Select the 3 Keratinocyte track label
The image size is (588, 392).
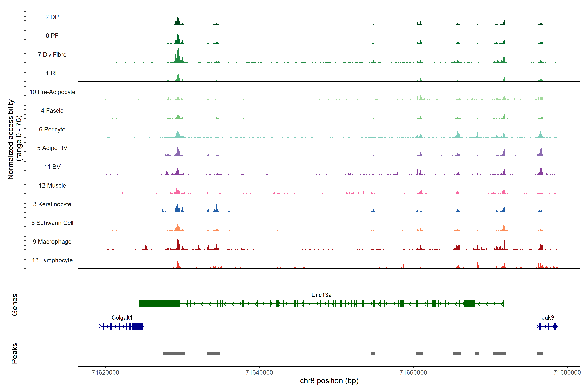click(x=52, y=204)
